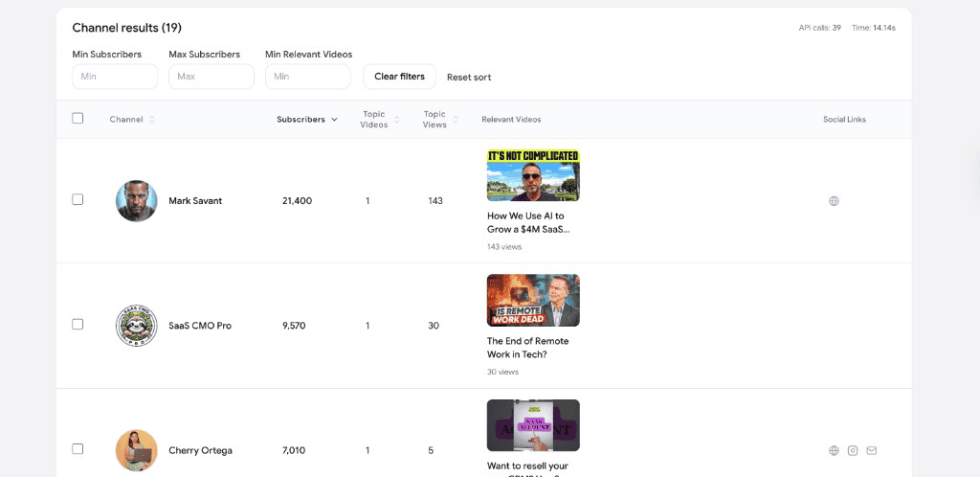Image resolution: width=980 pixels, height=477 pixels.
Task: Open Mark Savant's website globe icon
Action: coord(834,201)
